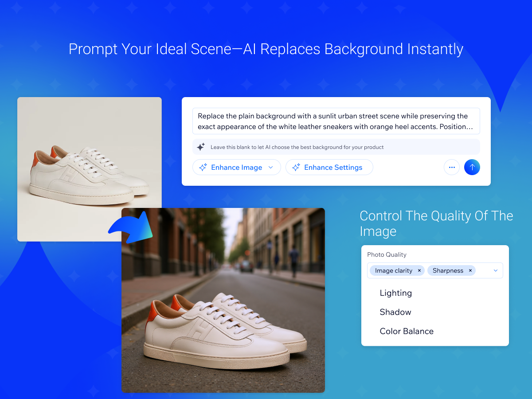Image resolution: width=532 pixels, height=399 pixels.
Task: Click the blue send arrow button
Action: (x=472, y=167)
